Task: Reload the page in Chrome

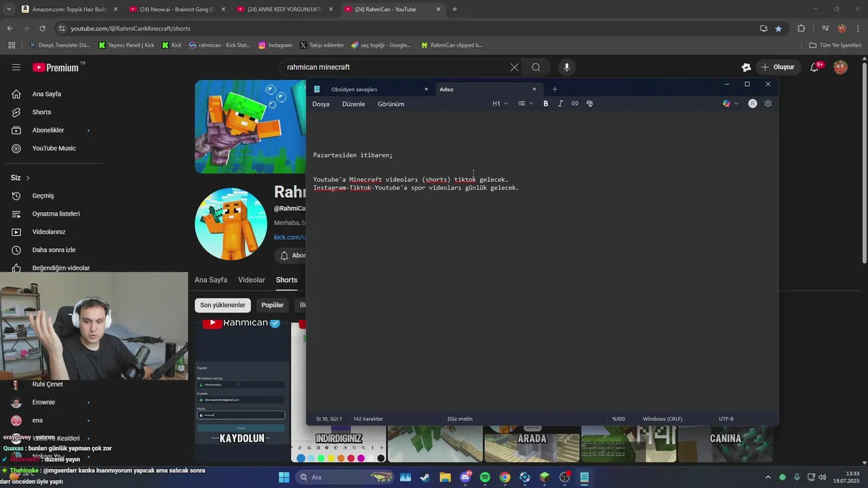Action: tap(42, 28)
